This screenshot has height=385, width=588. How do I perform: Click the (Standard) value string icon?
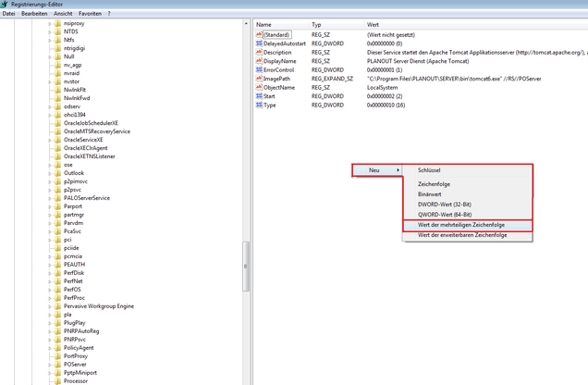[259, 34]
